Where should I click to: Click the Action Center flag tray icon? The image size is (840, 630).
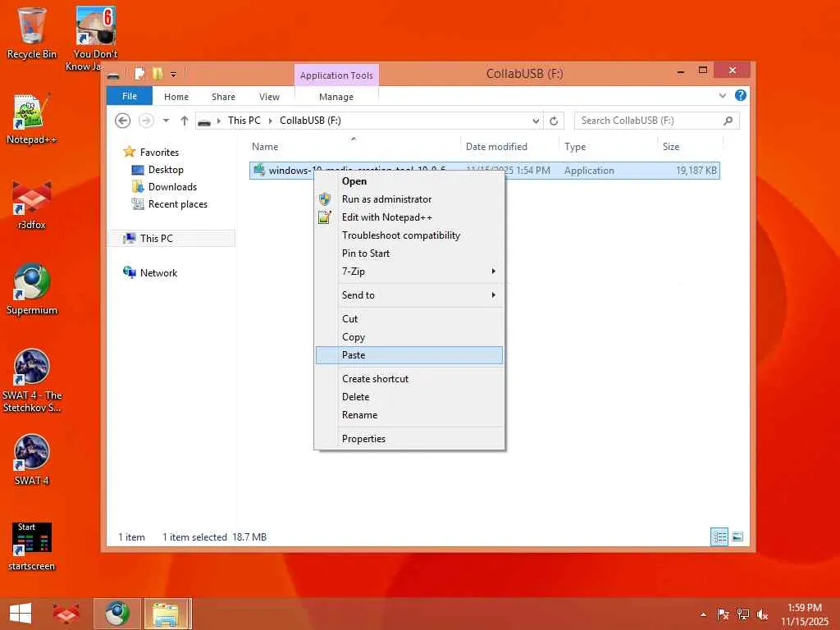[723, 614]
